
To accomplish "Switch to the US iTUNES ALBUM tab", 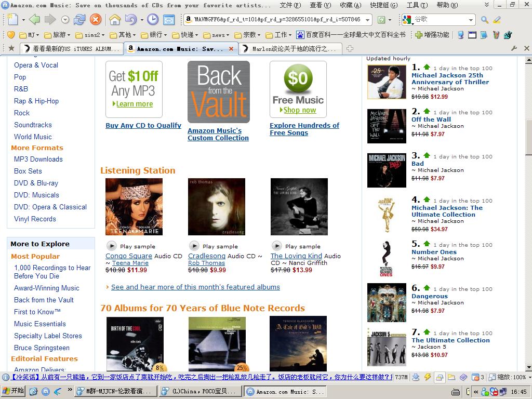I will point(72,49).
